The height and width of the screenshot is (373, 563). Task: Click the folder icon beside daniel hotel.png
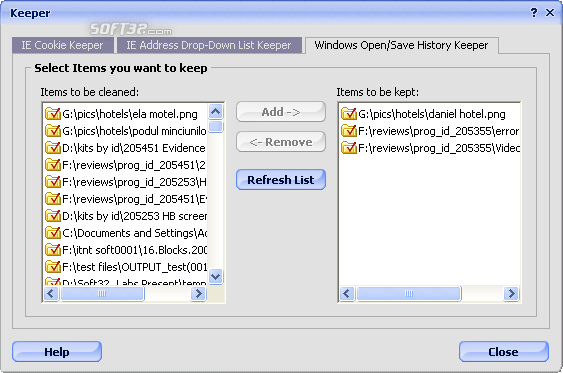pos(349,114)
